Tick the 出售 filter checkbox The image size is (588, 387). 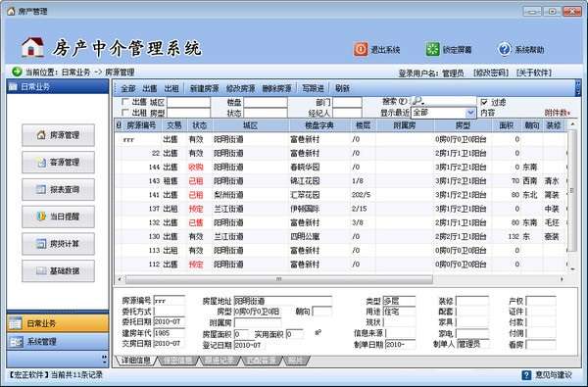[126, 102]
